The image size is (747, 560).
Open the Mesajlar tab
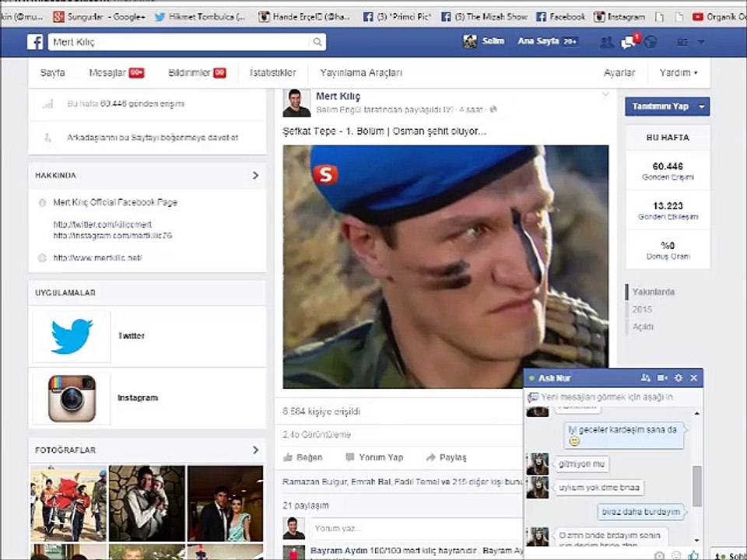117,73
